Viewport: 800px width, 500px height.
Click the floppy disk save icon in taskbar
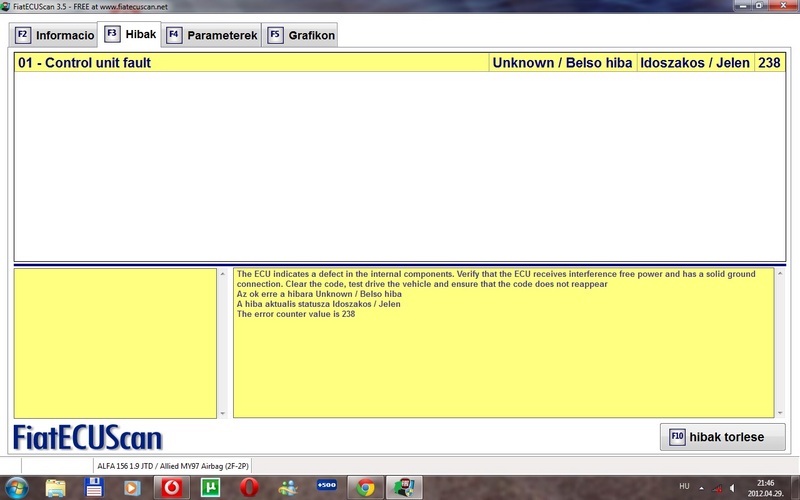(94, 487)
